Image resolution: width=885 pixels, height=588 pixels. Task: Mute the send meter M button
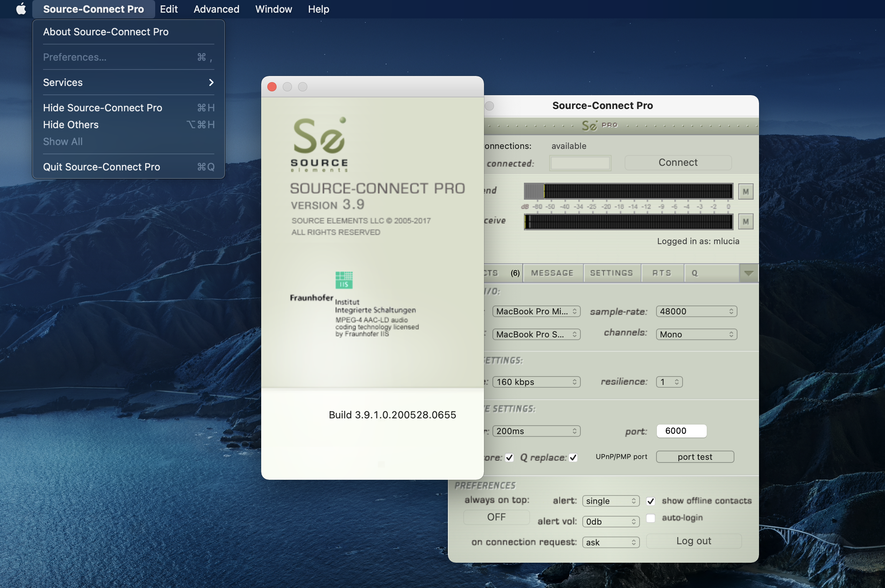point(746,192)
